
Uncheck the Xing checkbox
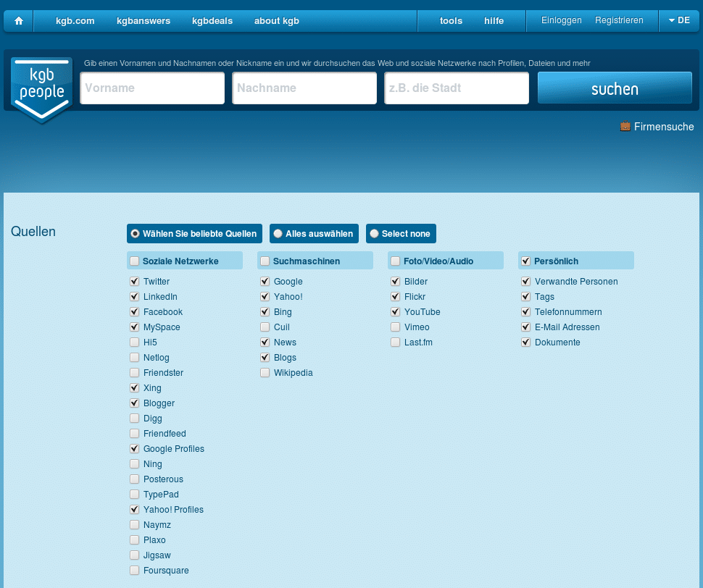click(x=135, y=388)
